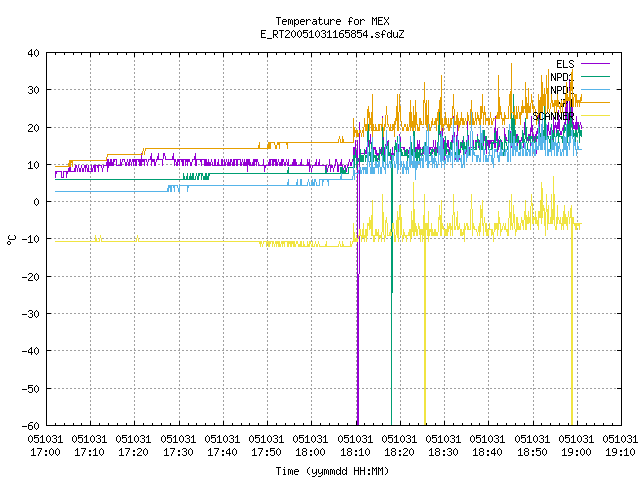
Task: Click the x-axis tick label '17:20'
Action: click(x=133, y=452)
